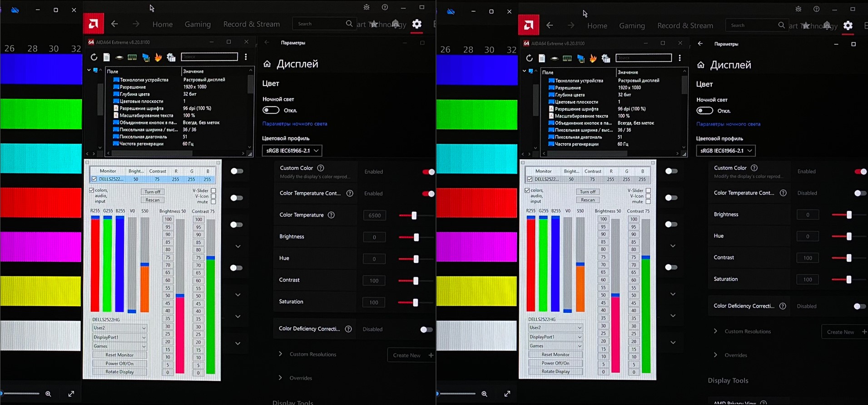Click the CPU chip icon in left AIDA64
Viewport: 868px width, 405px height.
tap(119, 57)
